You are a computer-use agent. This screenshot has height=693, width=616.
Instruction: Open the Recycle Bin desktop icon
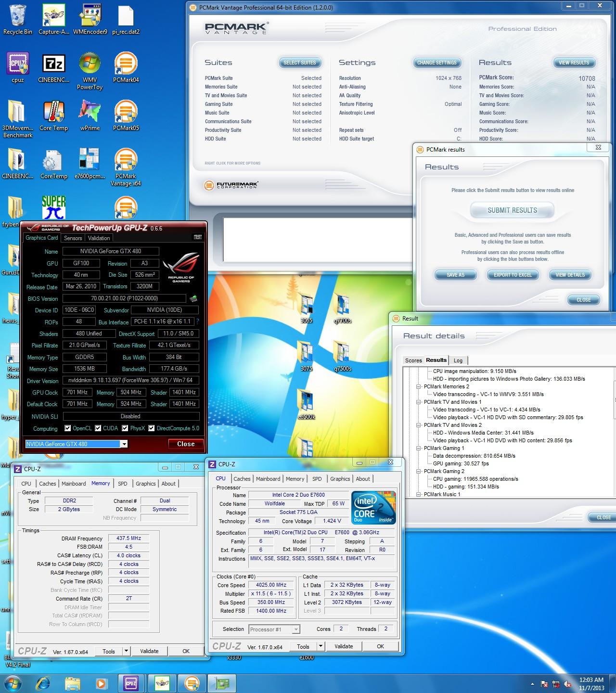pyautogui.click(x=17, y=20)
